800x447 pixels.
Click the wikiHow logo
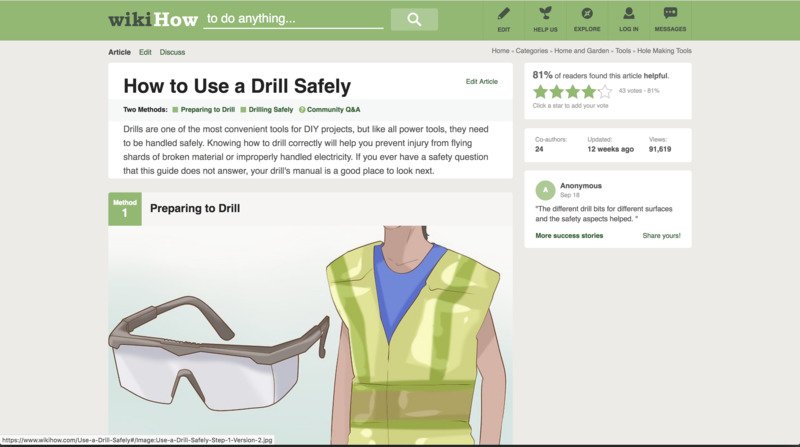coord(153,19)
